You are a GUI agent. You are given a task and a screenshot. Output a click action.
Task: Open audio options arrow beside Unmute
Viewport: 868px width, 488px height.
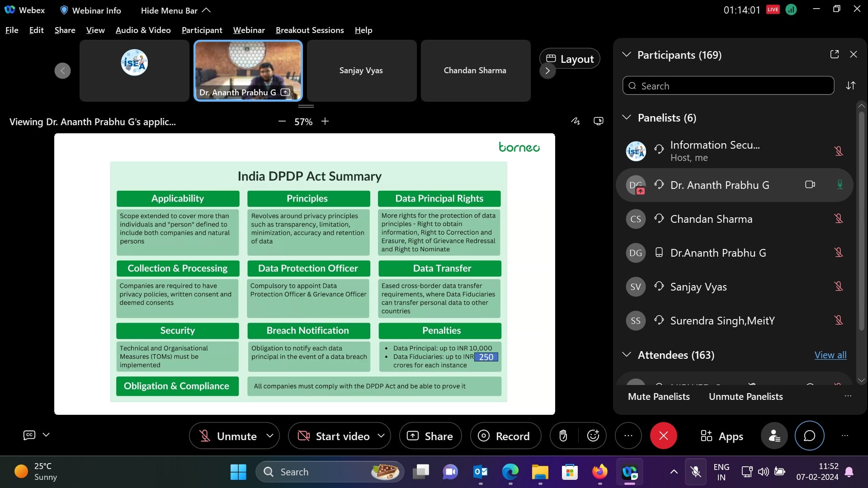(x=270, y=436)
